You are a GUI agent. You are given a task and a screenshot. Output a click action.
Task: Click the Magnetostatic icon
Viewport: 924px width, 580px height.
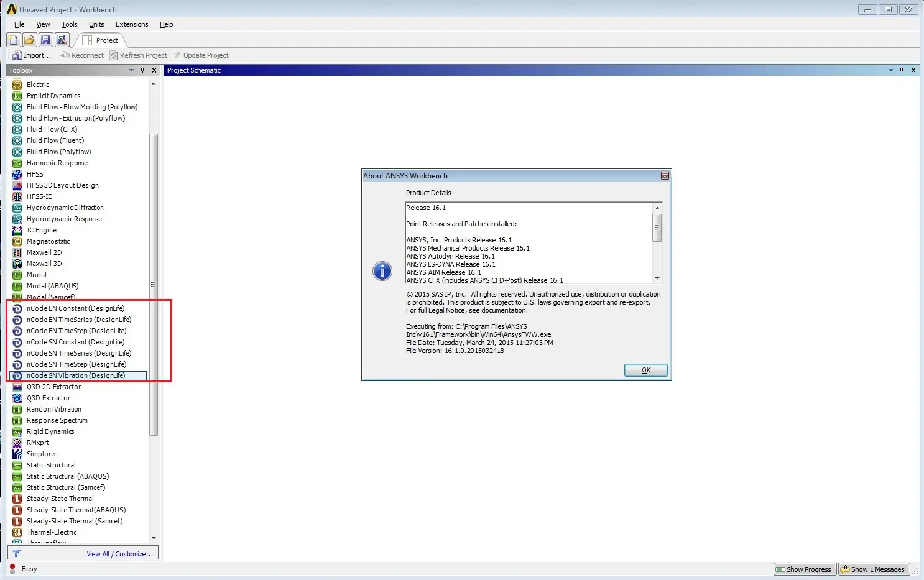pos(17,241)
